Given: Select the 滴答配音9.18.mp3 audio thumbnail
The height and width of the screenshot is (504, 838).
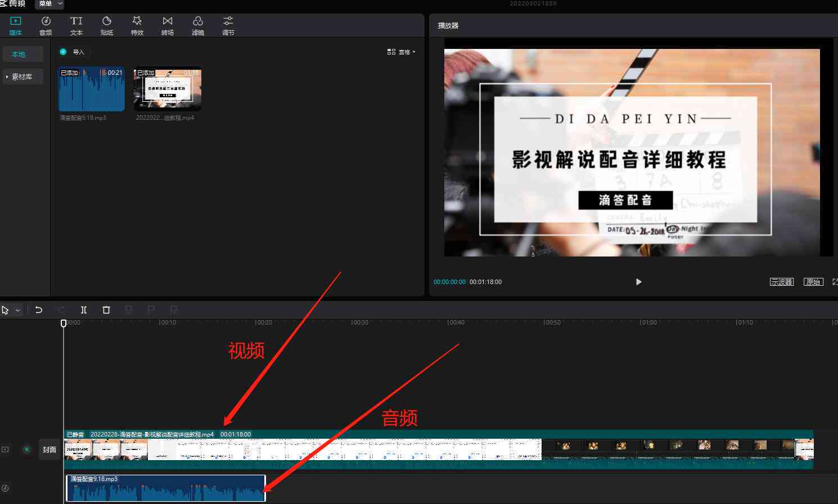Looking at the screenshot, I should [x=92, y=89].
